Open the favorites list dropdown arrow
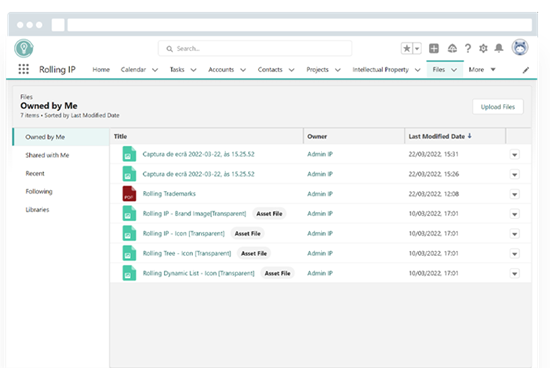The height and width of the screenshot is (368, 550). point(417,48)
